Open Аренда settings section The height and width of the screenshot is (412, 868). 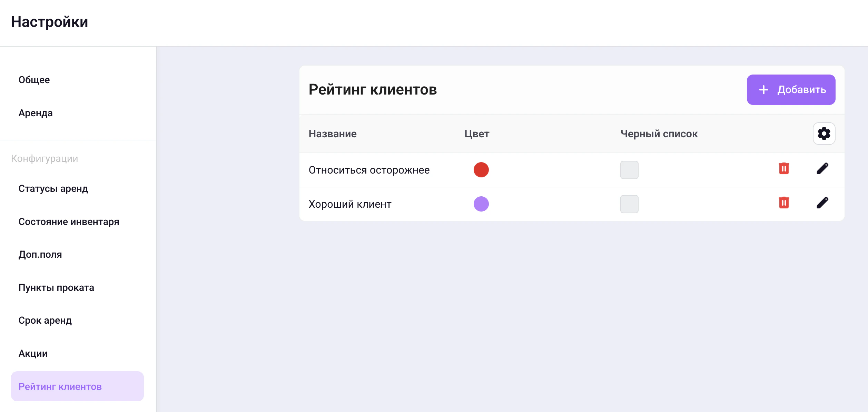point(36,113)
